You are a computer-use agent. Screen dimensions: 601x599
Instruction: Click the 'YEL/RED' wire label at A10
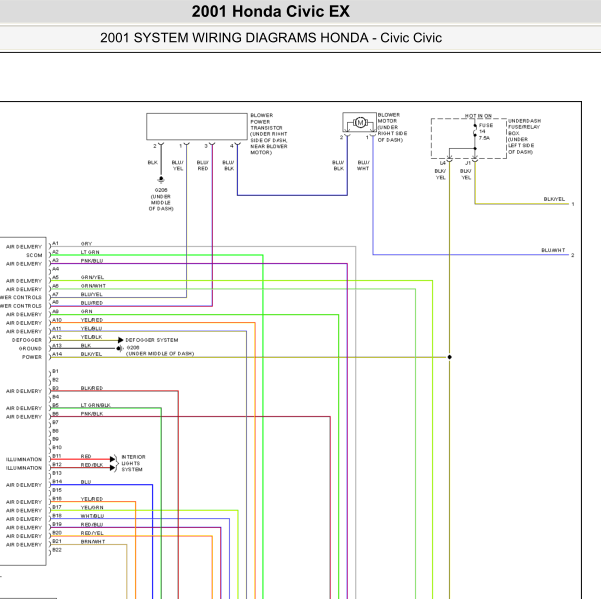pos(92,320)
